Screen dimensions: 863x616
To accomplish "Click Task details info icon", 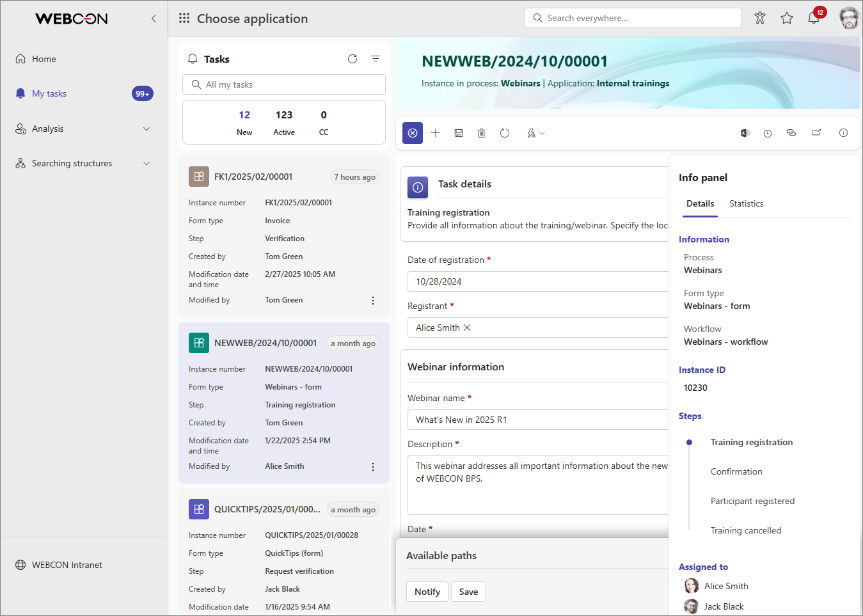I will 418,187.
